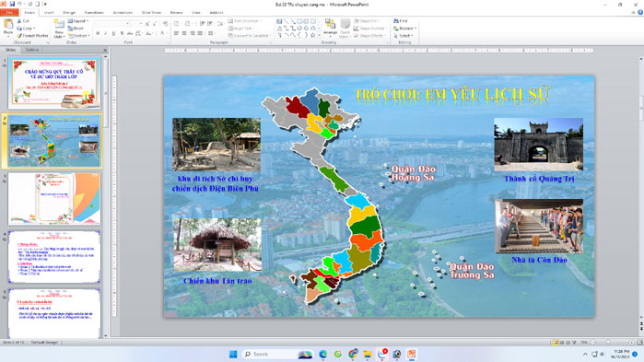The image size is (644, 362).
Task: Click the PowerPoint taskbar icon
Action: 412,354
